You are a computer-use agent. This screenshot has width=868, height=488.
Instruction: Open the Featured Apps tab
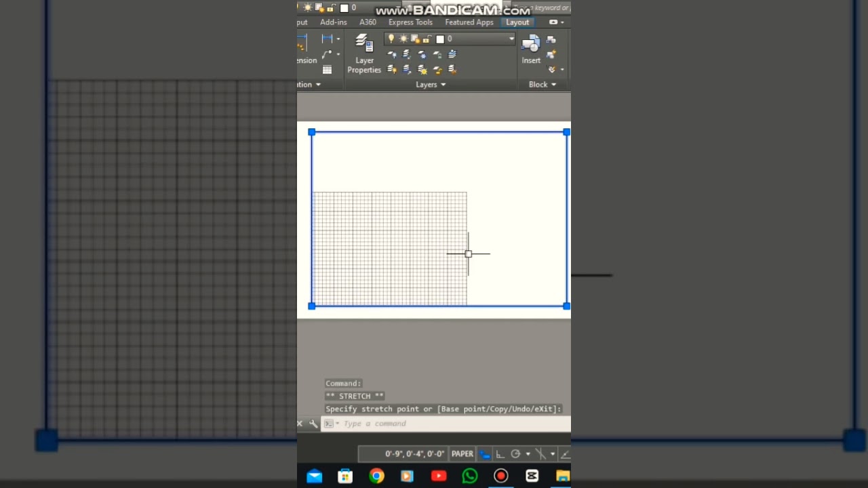[469, 22]
